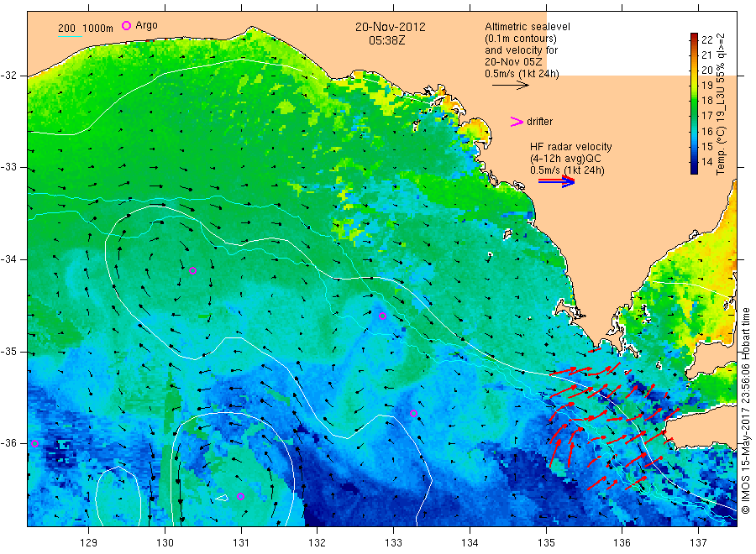Click the latitude axis label "-32"

pos(9,76)
